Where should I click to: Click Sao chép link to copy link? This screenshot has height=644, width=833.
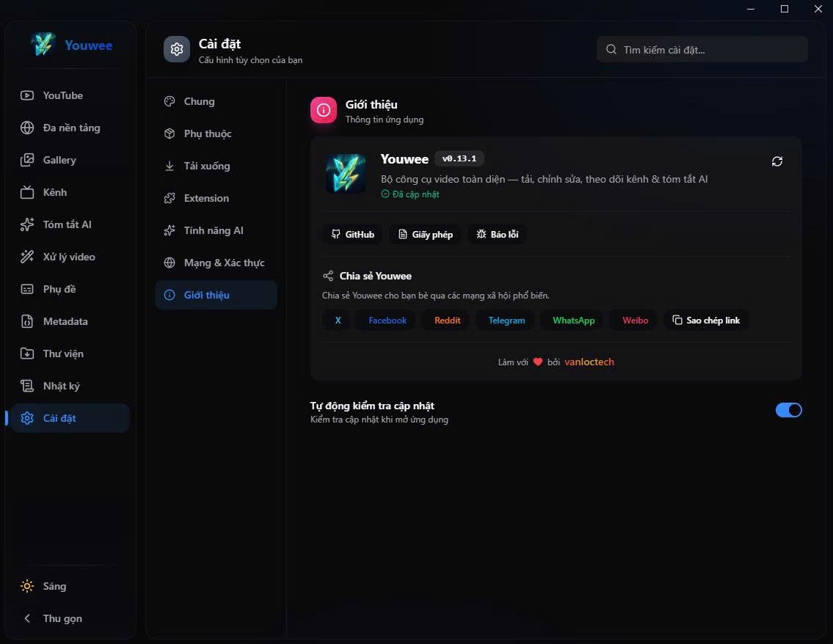706,321
